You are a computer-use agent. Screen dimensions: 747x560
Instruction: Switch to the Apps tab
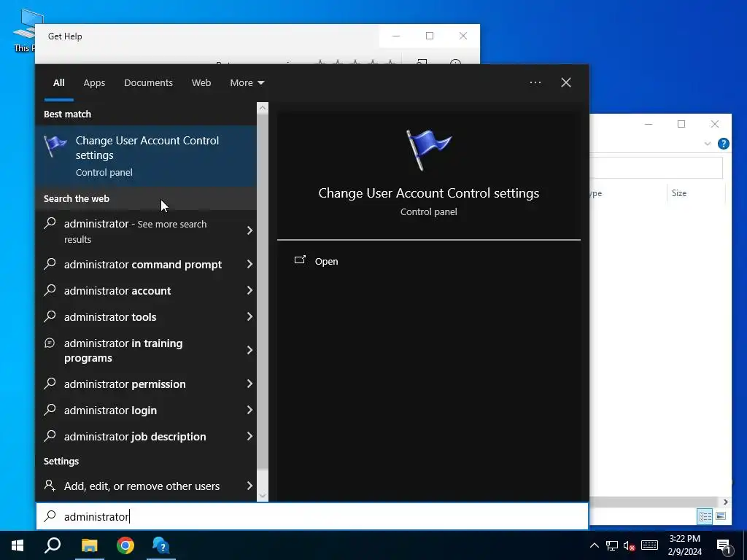[94, 83]
